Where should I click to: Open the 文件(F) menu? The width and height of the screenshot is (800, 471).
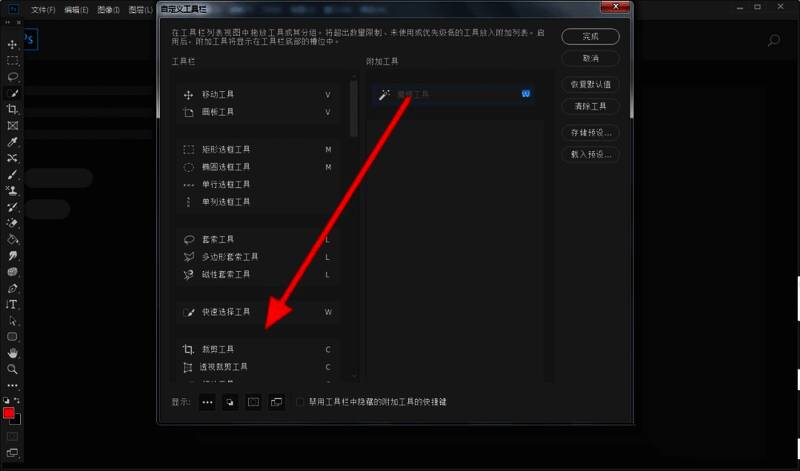point(43,10)
